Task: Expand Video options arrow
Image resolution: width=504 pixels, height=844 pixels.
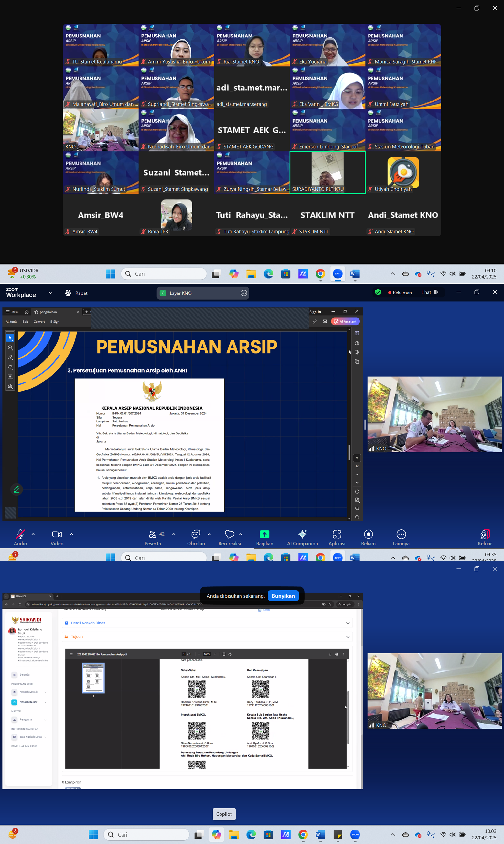Action: 72,534
